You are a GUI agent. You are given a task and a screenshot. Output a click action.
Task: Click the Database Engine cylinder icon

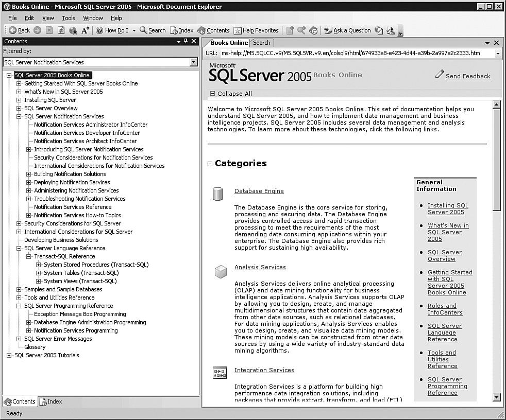[x=218, y=194]
